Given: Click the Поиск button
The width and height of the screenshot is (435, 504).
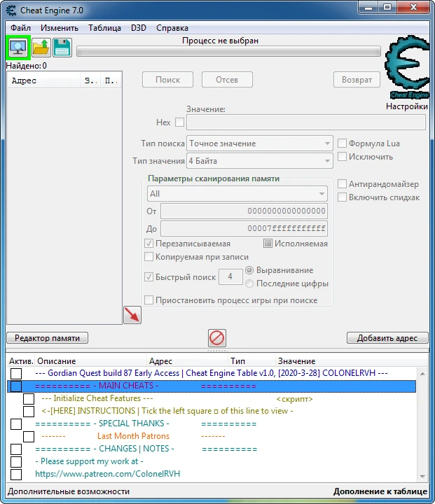Looking at the screenshot, I should [167, 79].
